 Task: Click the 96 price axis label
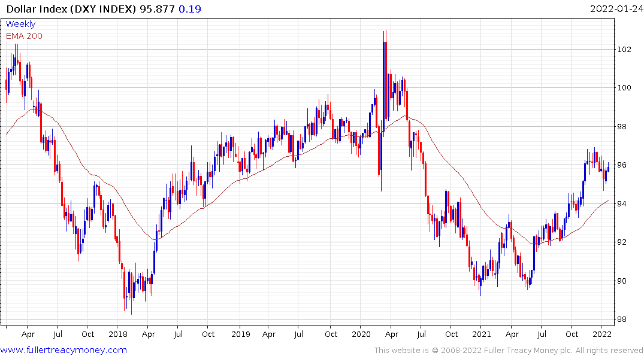pyautogui.click(x=622, y=165)
